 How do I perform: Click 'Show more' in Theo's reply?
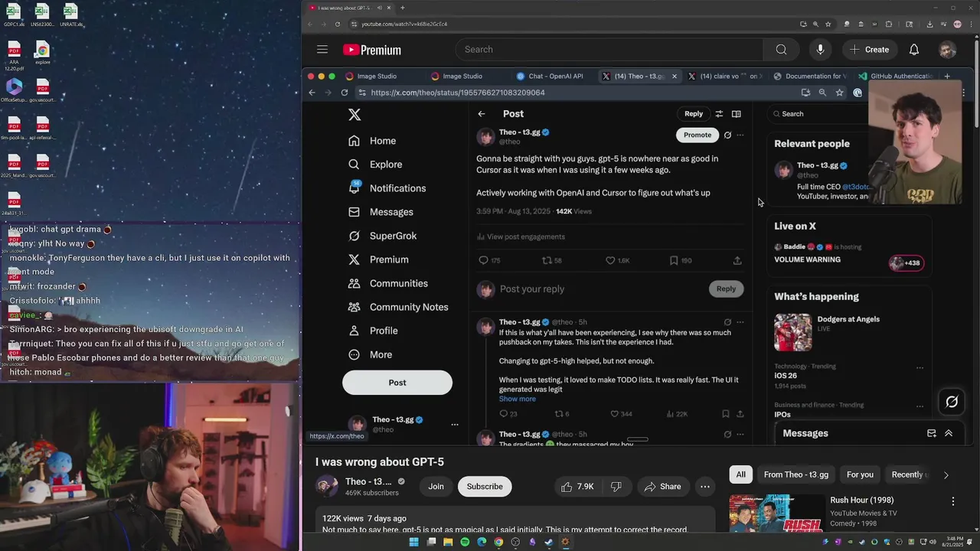pyautogui.click(x=518, y=399)
